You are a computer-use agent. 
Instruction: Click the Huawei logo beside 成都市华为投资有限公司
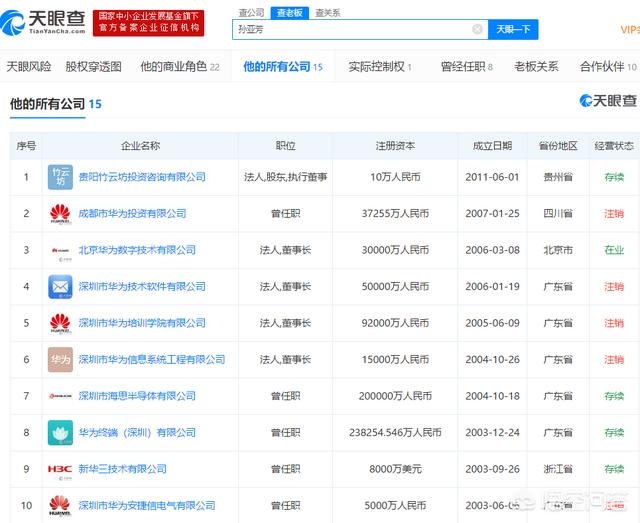[60, 214]
